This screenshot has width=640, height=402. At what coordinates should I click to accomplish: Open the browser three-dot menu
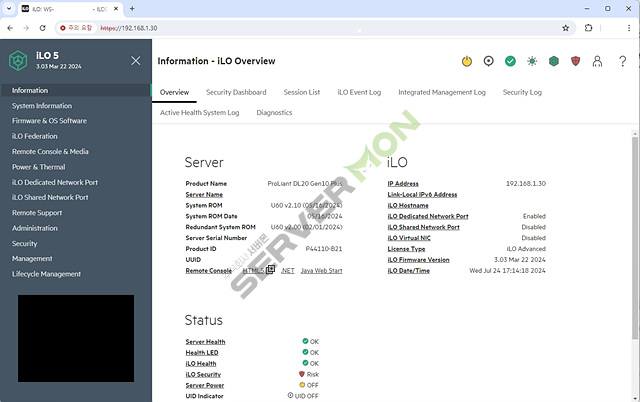629,28
